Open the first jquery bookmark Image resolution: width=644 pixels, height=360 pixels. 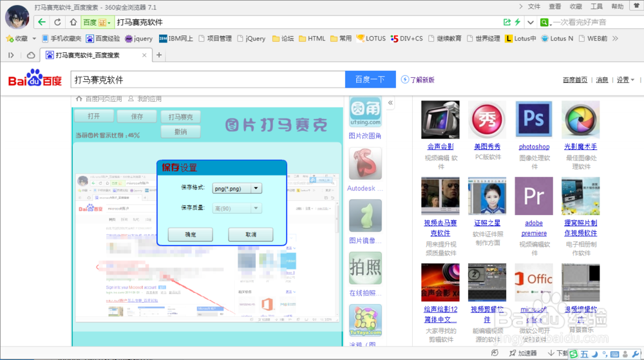click(138, 39)
